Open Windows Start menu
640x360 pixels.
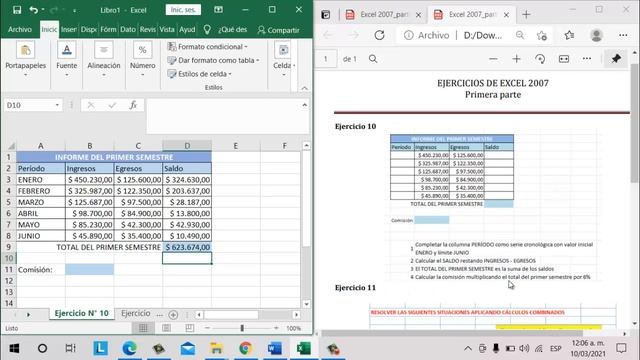point(14,349)
